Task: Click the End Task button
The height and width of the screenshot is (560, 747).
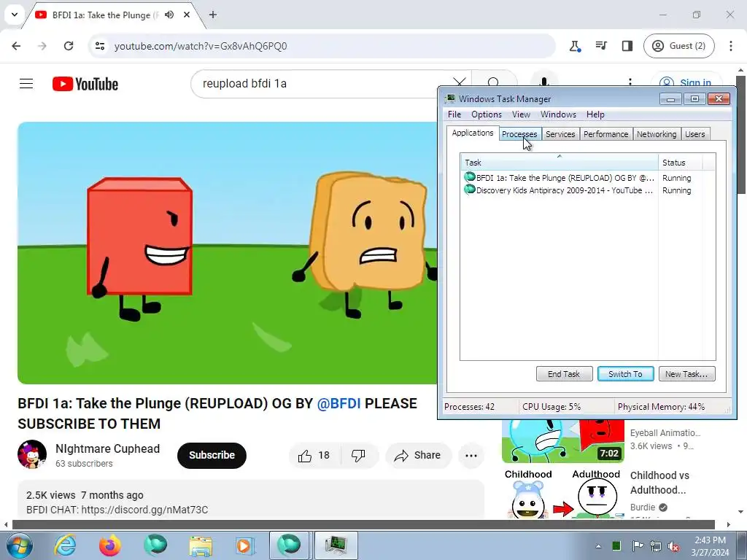Action: (564, 374)
